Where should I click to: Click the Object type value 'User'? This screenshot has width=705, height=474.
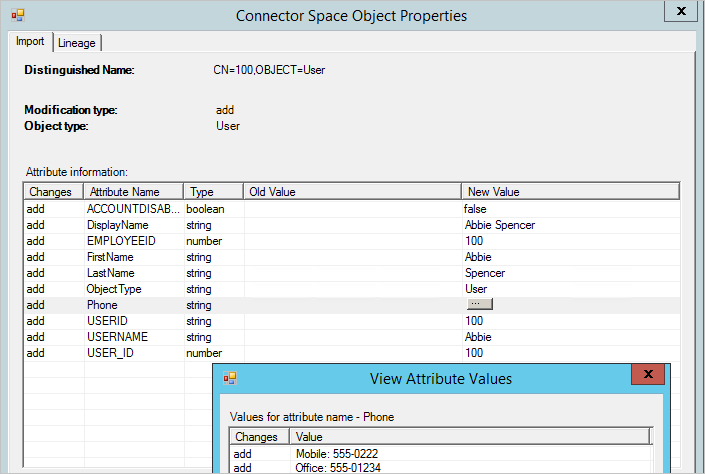point(228,126)
